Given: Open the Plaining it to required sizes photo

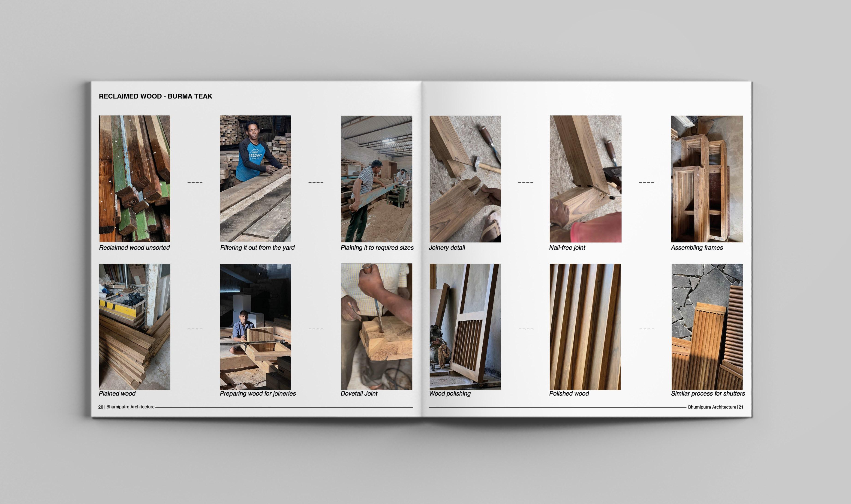Looking at the screenshot, I should 376,179.
